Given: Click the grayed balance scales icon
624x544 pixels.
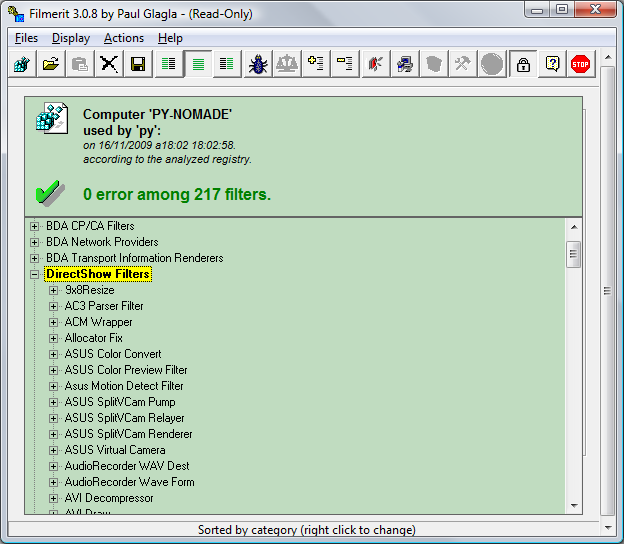Looking at the screenshot, I should point(287,64).
